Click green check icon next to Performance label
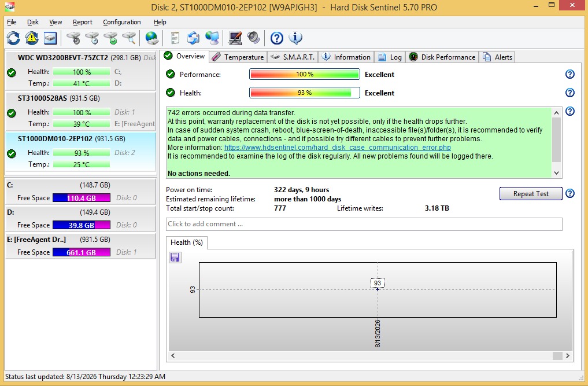 [171, 74]
